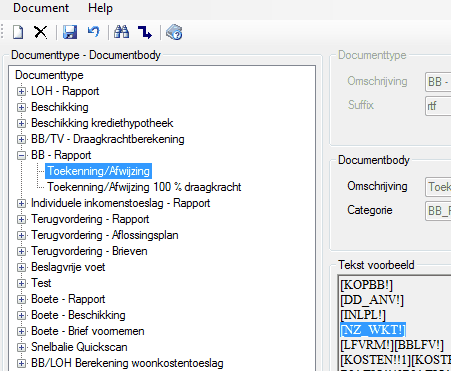451x371 pixels.
Task: Expand Terugvordering - Rapport node
Action: pyautogui.click(x=21, y=219)
